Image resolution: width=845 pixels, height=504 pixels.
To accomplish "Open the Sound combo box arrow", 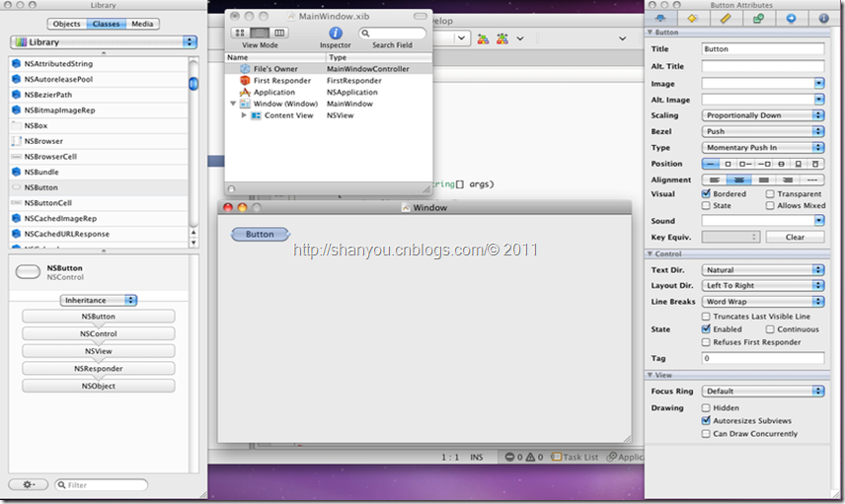I will coord(819,220).
